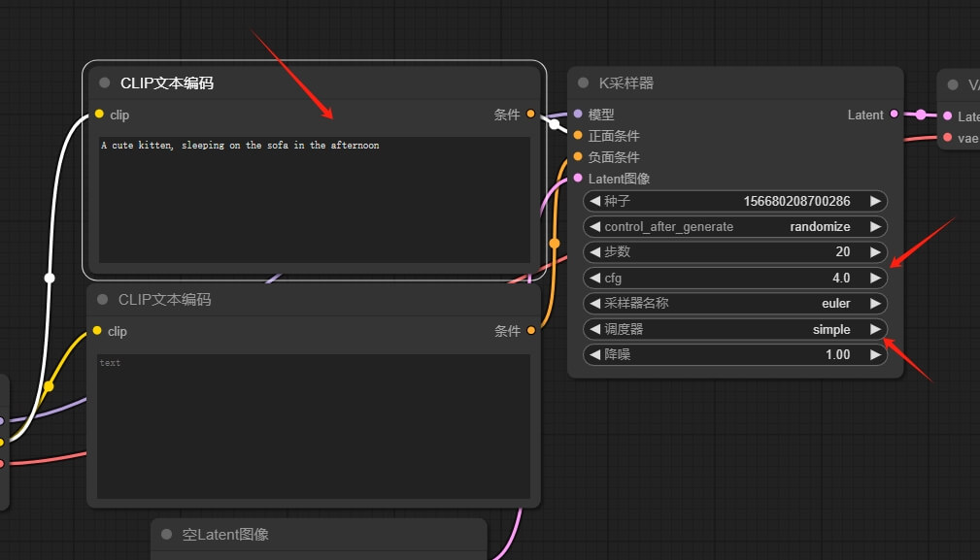The height and width of the screenshot is (560, 980).
Task: Collapse the 空Latent图像 node dot
Action: point(167,535)
